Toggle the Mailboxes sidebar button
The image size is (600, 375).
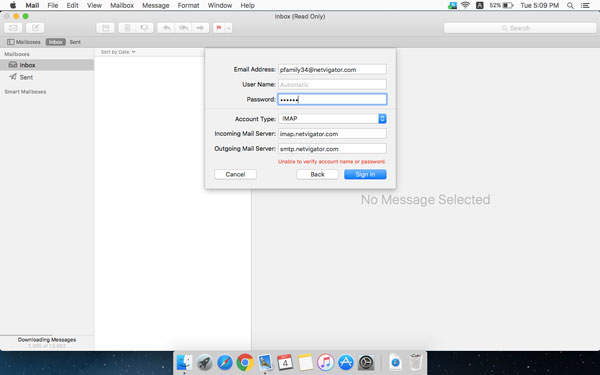pos(24,42)
